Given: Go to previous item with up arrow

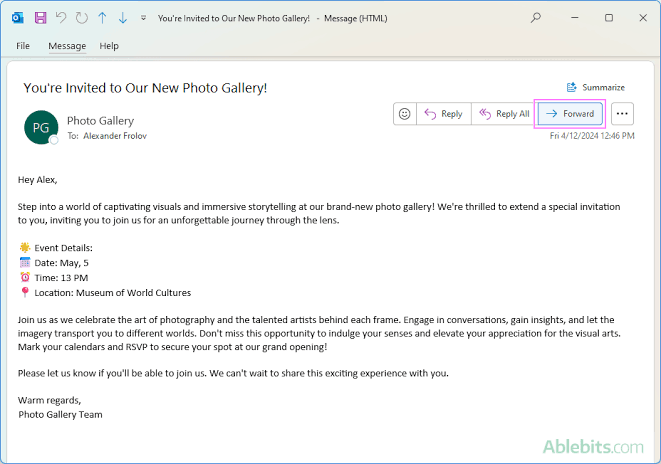Looking at the screenshot, I should [x=102, y=18].
